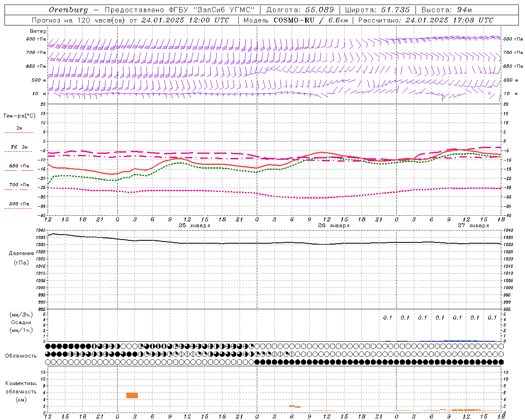This screenshot has width=525, height=420.
Task: Click the blue precipitation bar on 27 января
Action: 460,340
